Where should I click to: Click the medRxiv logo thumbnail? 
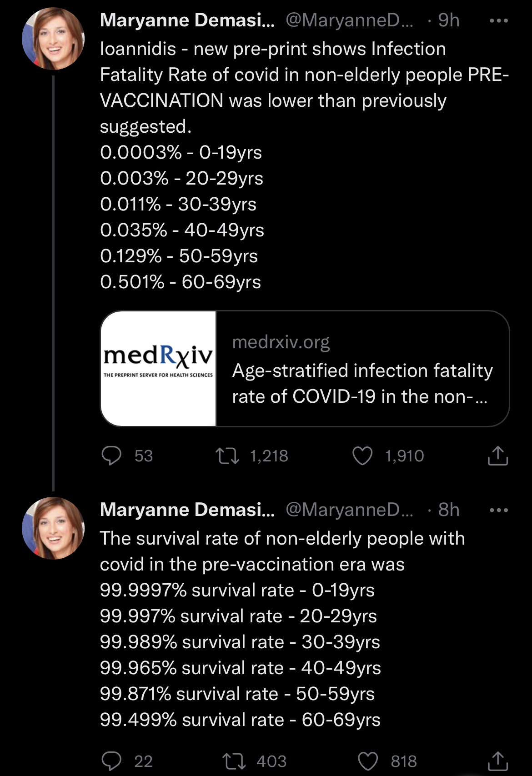point(158,369)
